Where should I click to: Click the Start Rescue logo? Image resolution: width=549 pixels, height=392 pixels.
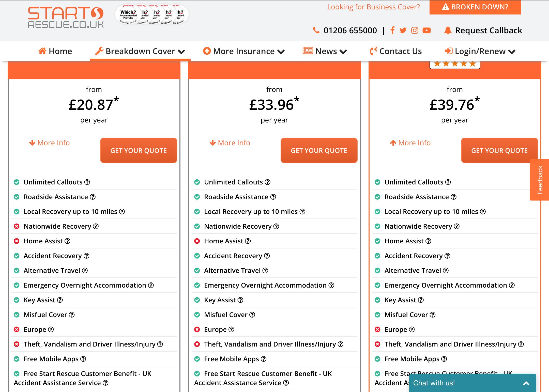pos(66,17)
